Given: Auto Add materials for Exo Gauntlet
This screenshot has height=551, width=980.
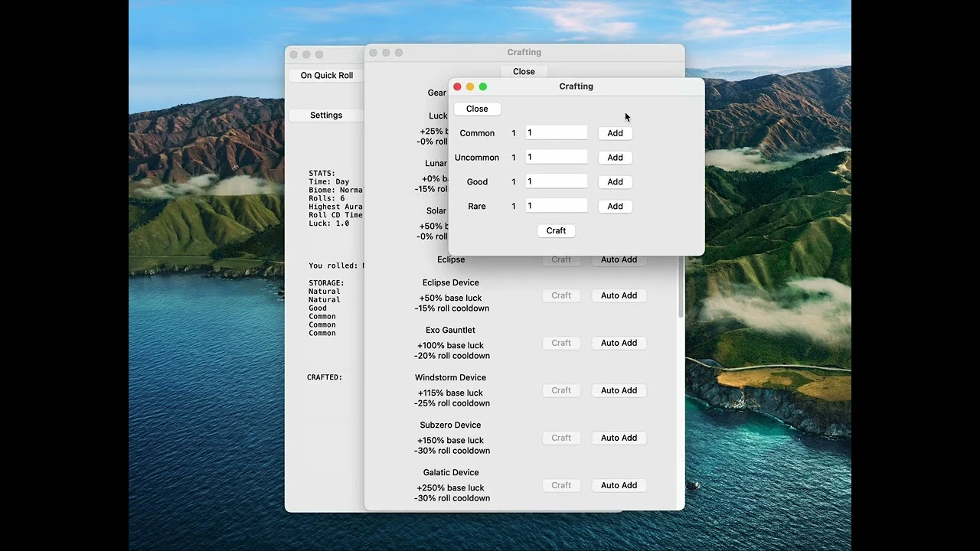Looking at the screenshot, I should point(619,343).
